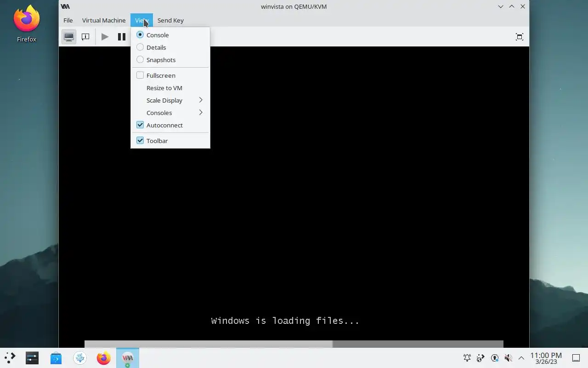Viewport: 588px width, 368px height.
Task: Select the Details radio option
Action: point(170,47)
